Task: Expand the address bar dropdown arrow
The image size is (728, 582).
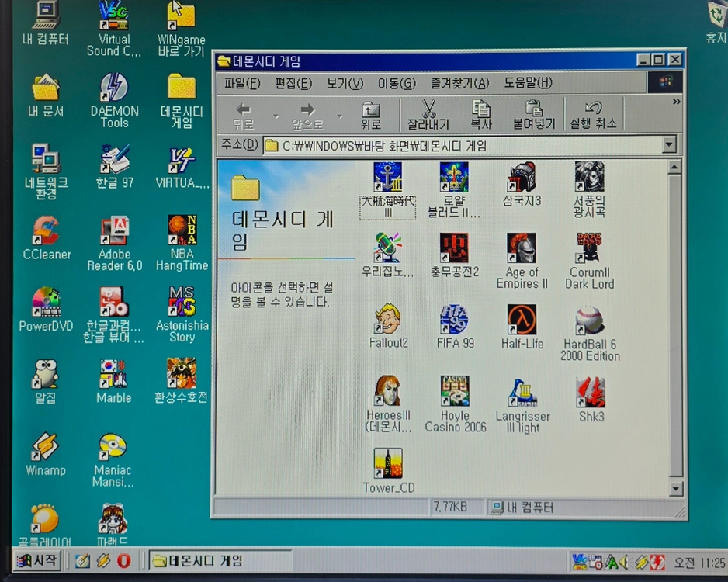Action: pos(669,144)
